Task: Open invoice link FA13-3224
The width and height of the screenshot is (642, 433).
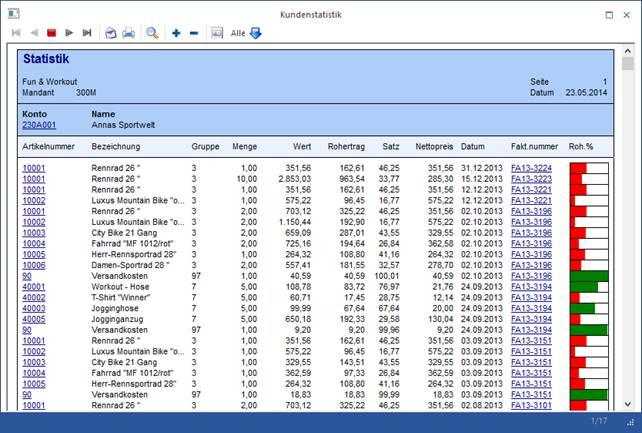Action: click(x=530, y=168)
